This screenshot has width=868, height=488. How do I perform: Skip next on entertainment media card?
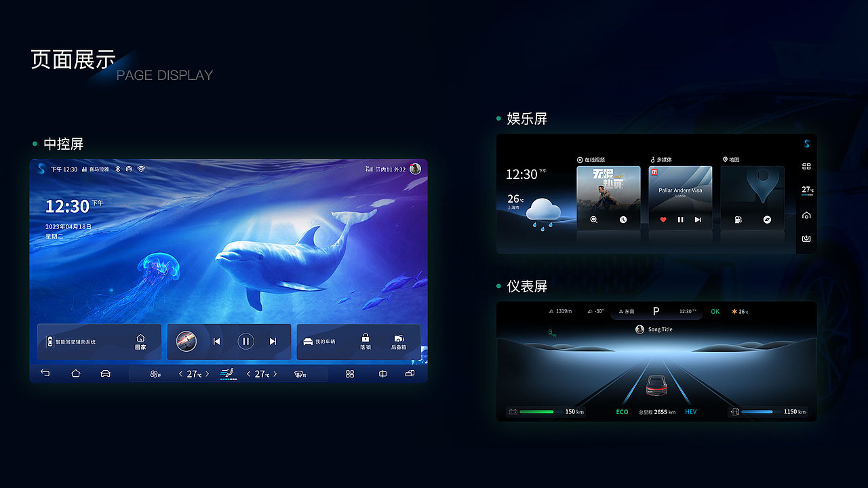[x=698, y=220]
